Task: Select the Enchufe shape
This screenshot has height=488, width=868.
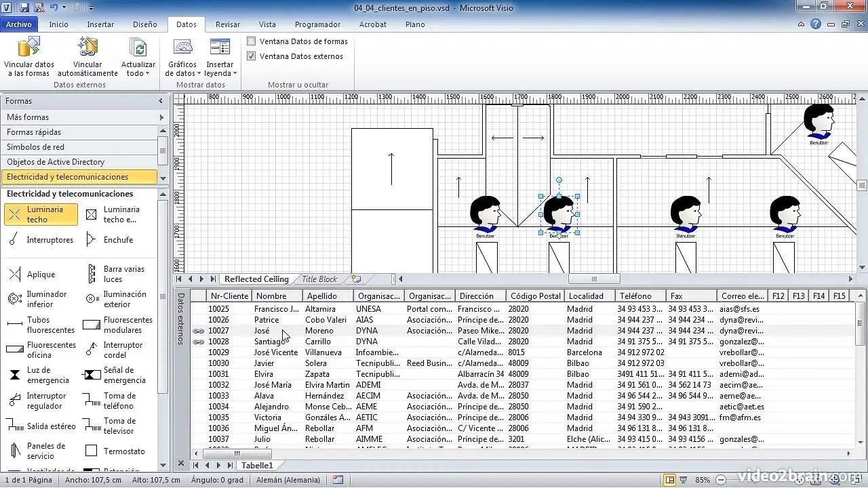Action: pyautogui.click(x=110, y=240)
